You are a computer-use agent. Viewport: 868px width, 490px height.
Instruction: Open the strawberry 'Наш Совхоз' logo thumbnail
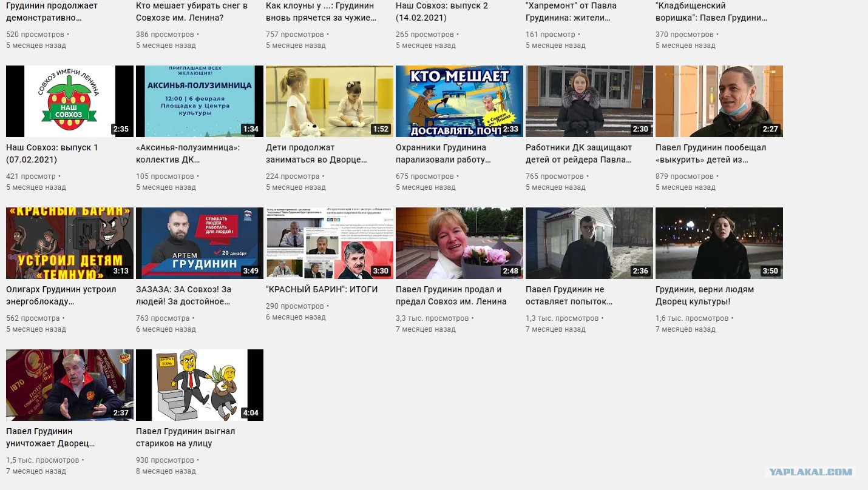(70, 101)
